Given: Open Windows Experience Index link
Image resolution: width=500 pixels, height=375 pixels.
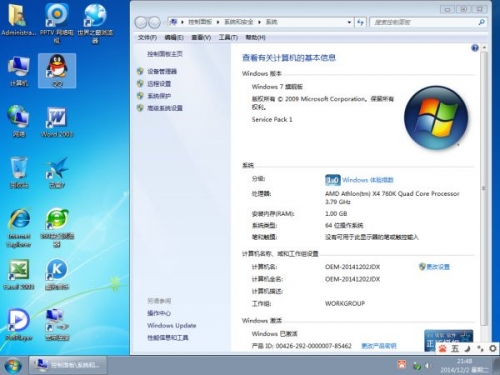Looking at the screenshot, I should click(368, 180).
